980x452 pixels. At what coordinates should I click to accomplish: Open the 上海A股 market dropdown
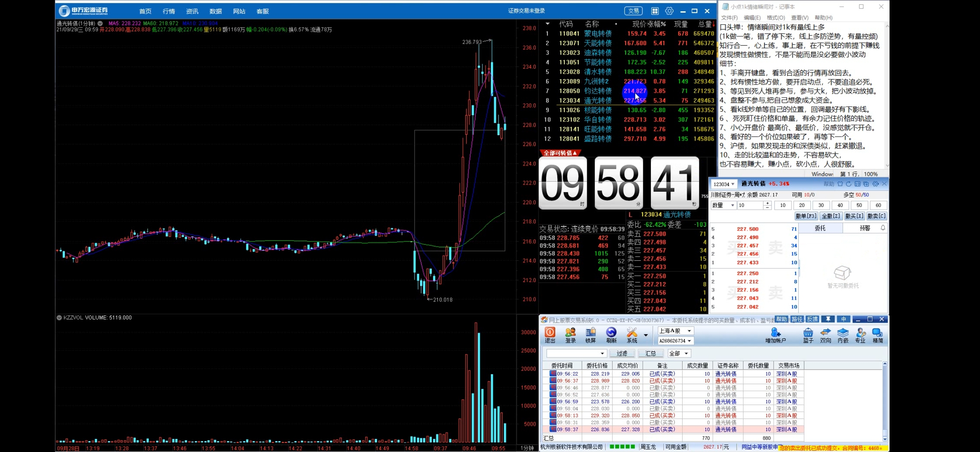click(x=689, y=331)
